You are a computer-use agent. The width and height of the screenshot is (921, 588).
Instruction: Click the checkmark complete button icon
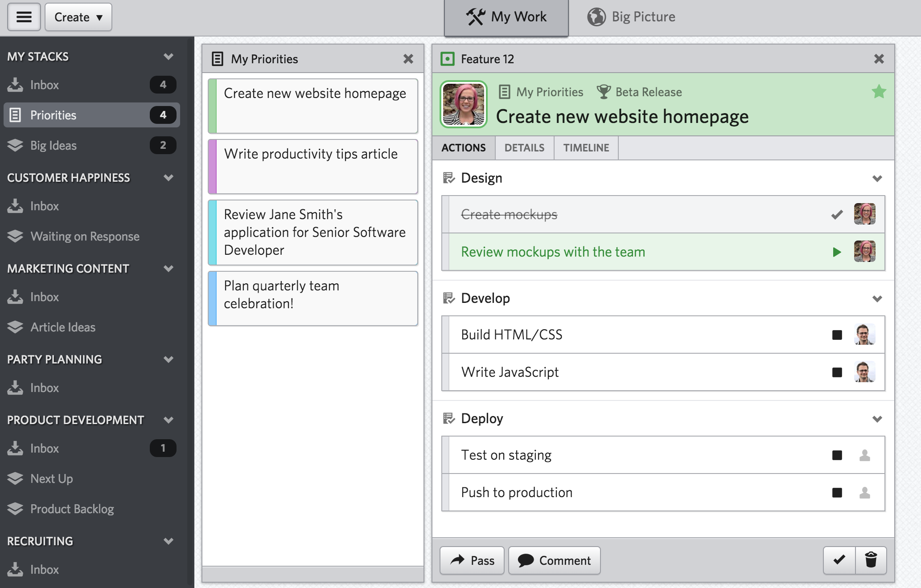[x=839, y=560]
